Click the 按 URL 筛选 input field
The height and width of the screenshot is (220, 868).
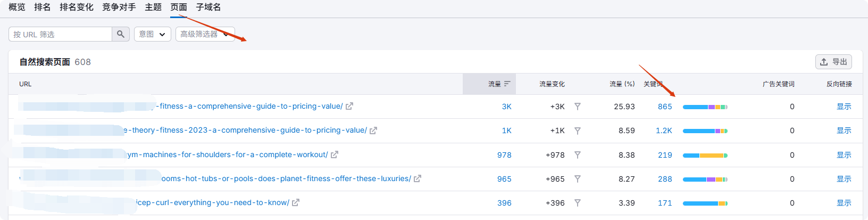pyautogui.click(x=61, y=34)
